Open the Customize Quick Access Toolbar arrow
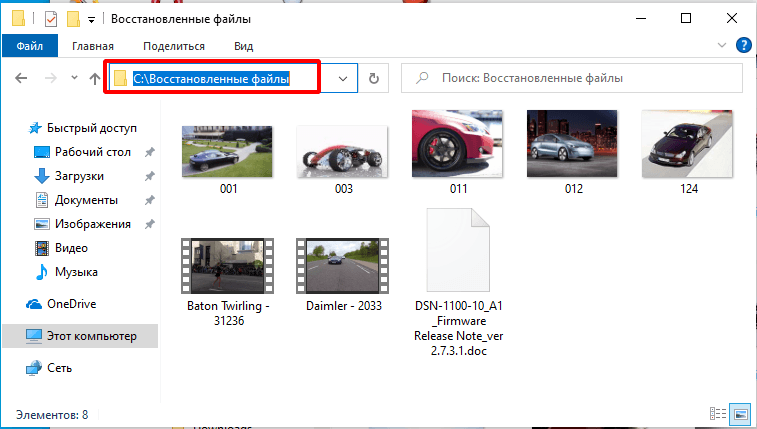This screenshot has width=757, height=429. (x=91, y=20)
